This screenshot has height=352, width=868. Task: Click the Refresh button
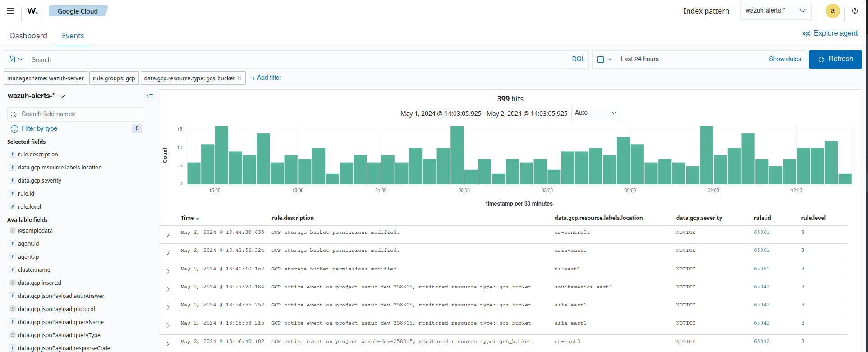point(835,59)
